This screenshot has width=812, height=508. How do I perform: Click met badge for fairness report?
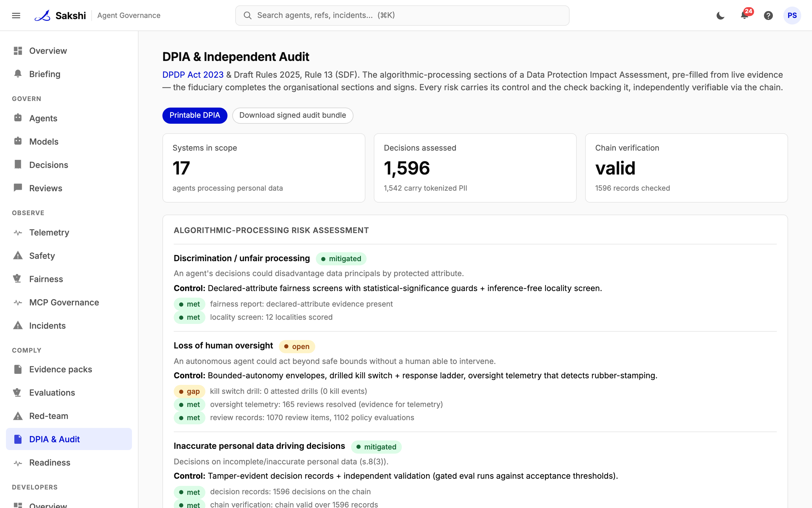click(x=189, y=304)
